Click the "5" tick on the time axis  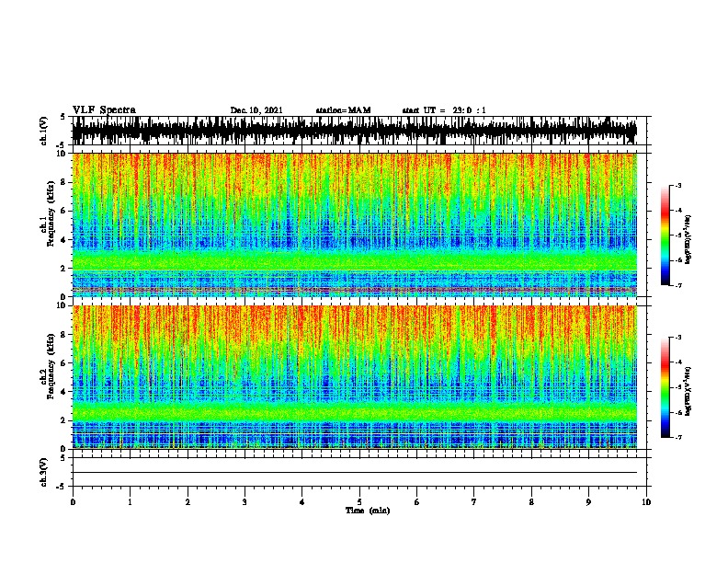359,501
